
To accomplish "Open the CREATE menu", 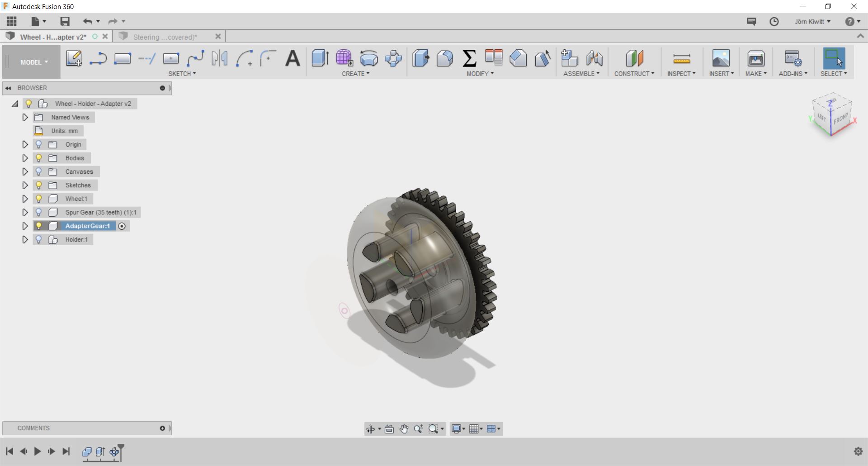I will [356, 74].
